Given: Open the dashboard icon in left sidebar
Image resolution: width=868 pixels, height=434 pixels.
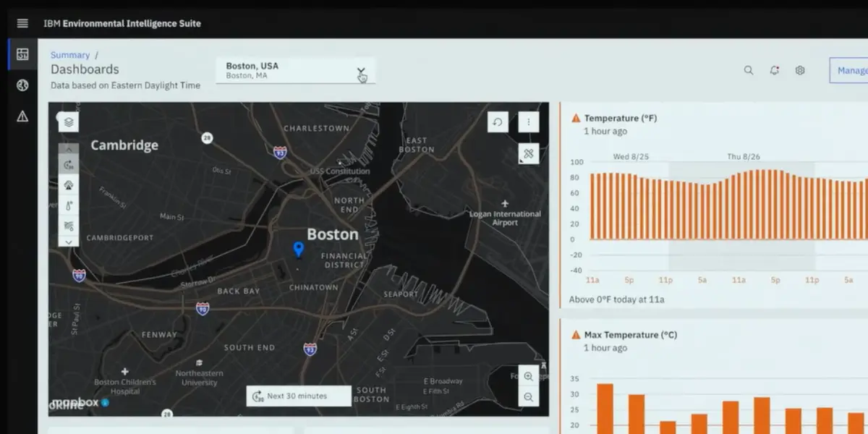Looking at the screenshot, I should coord(22,54).
